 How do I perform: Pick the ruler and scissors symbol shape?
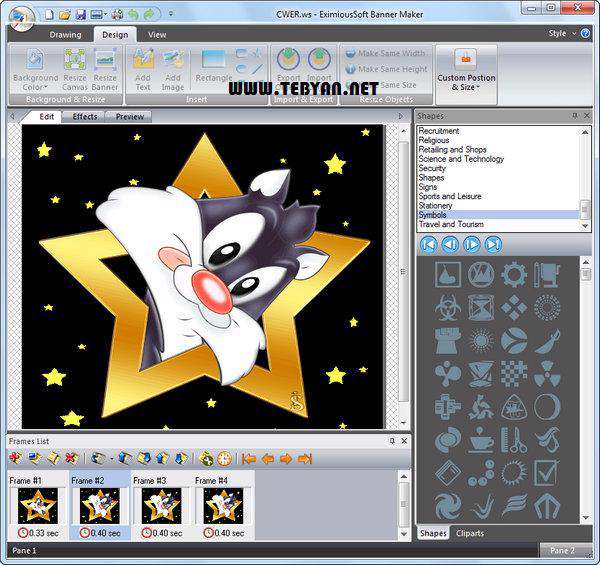point(514,440)
